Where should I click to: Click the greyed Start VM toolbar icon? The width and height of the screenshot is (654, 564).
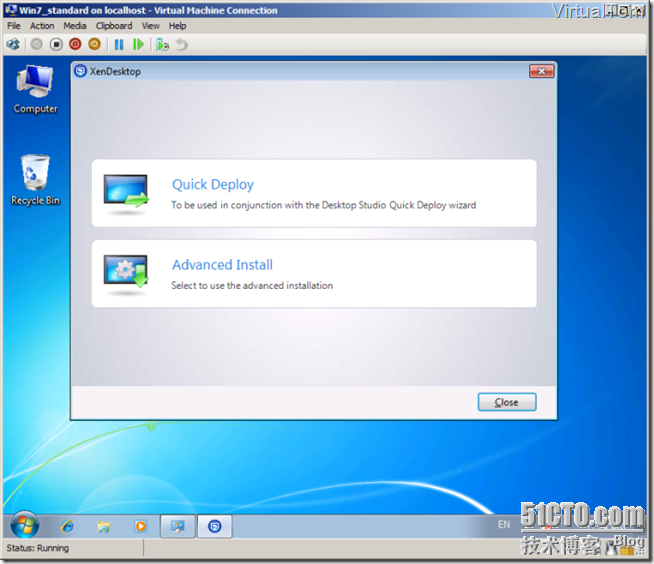pos(37,44)
